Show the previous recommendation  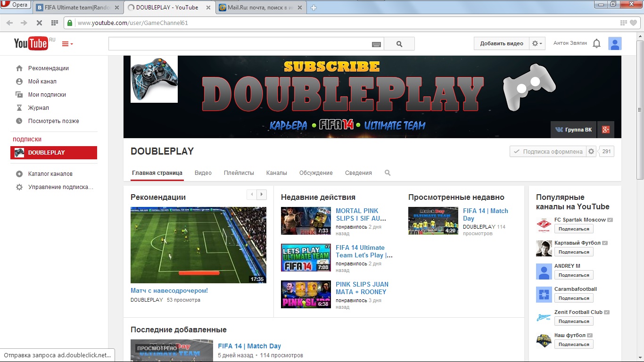click(x=252, y=194)
